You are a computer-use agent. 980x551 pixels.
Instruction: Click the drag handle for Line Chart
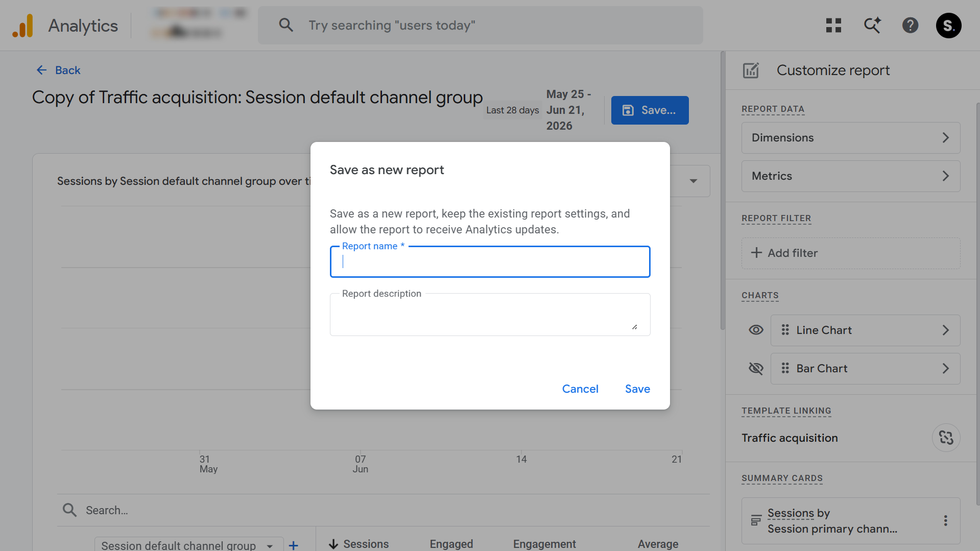785,330
